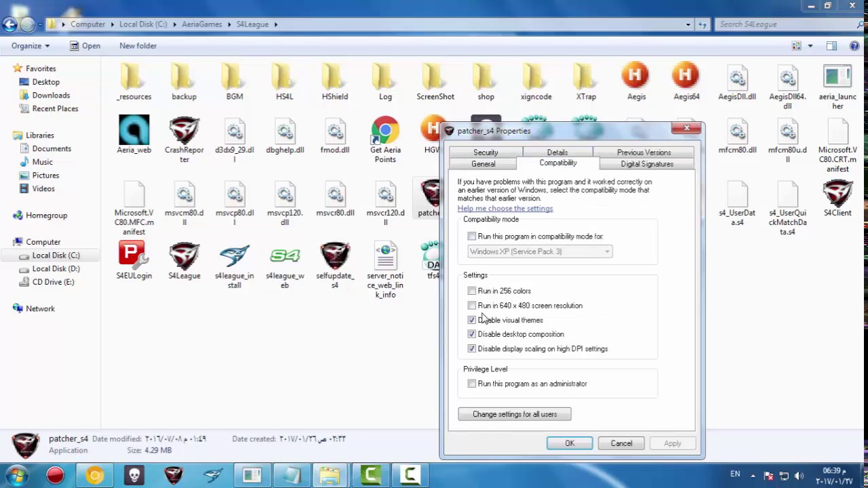Select the Compatibility tab
The height and width of the screenshot is (488, 868).
[558, 163]
